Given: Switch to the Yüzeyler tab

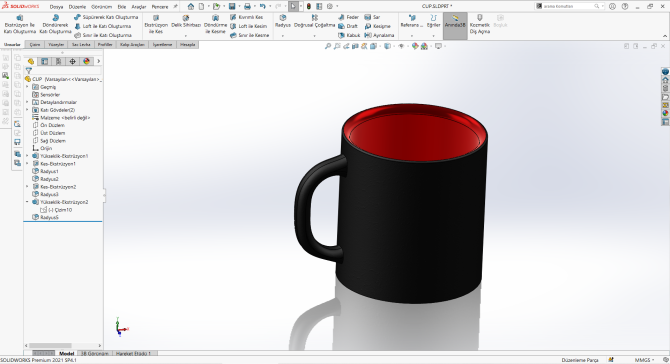Looking at the screenshot, I should pos(56,44).
